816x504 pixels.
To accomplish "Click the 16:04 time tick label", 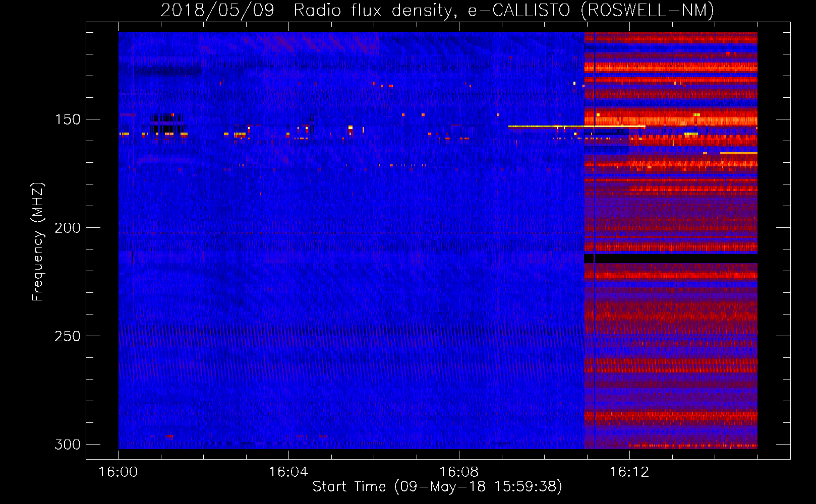I will [288, 472].
